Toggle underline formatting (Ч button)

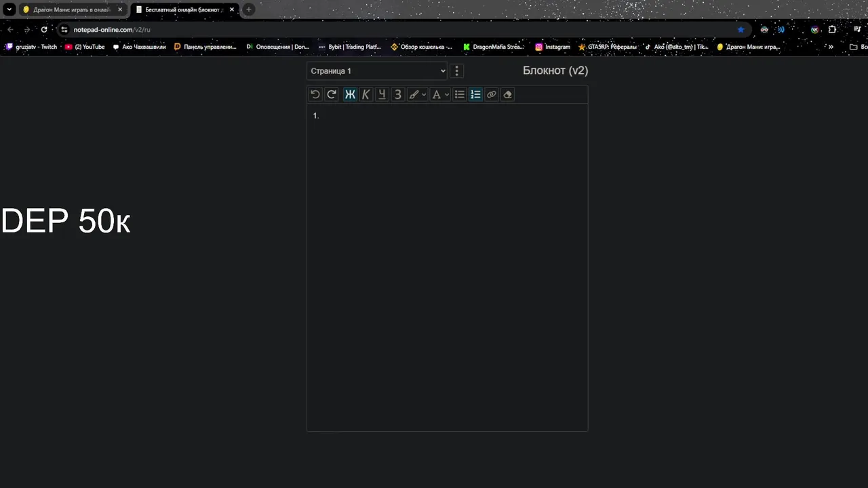(x=382, y=94)
